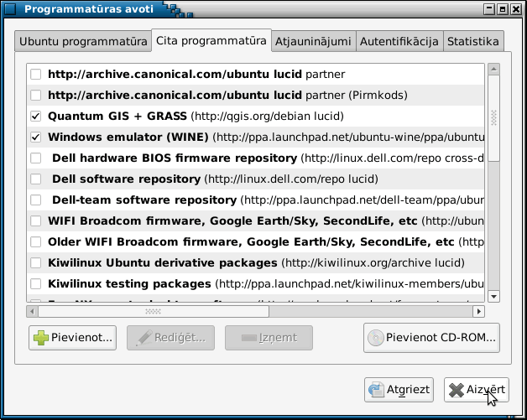Viewport: 527px width, 420px height.
Task: Select Dell-team software repository row text
Action: 268,200
